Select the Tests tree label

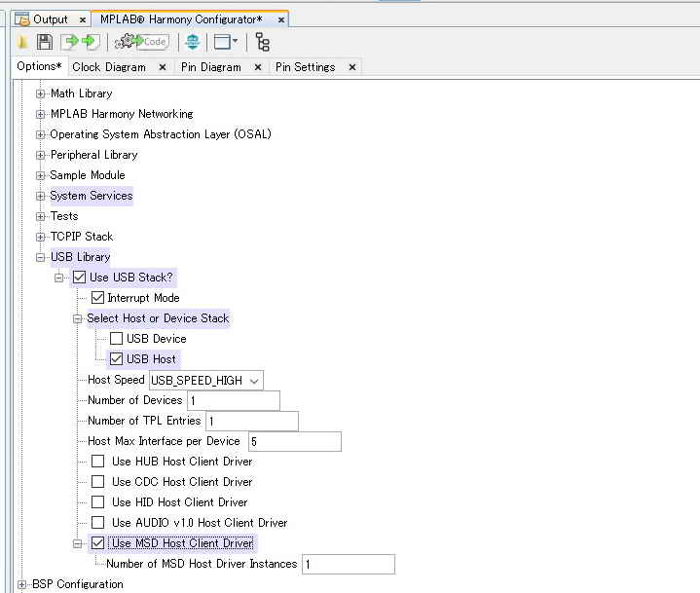(x=64, y=216)
